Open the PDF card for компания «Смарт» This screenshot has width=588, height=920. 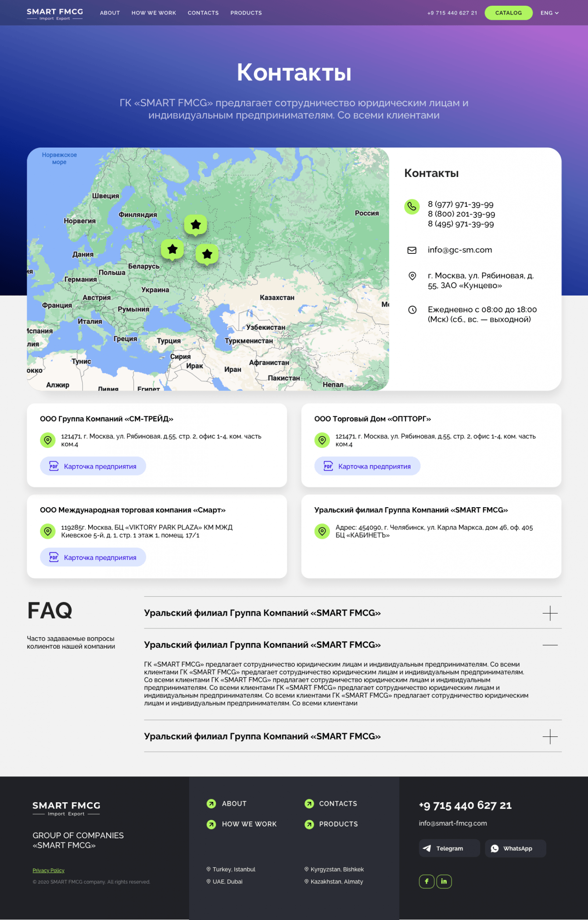(93, 557)
